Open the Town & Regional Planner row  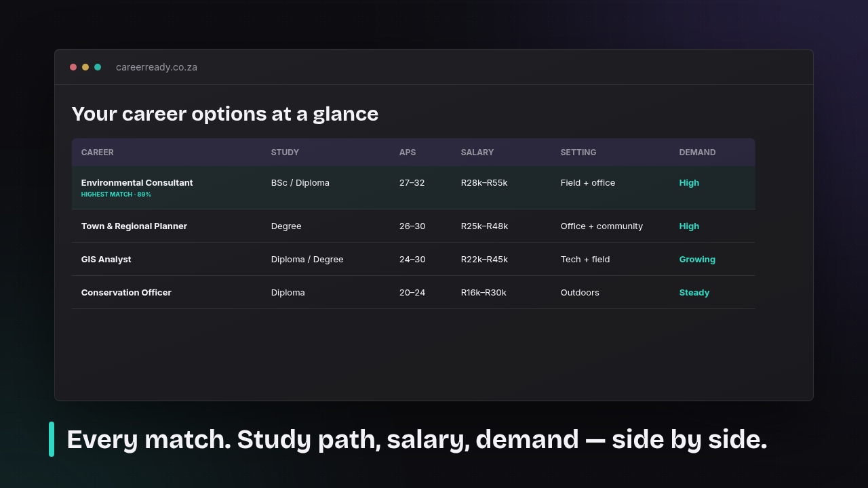click(414, 226)
